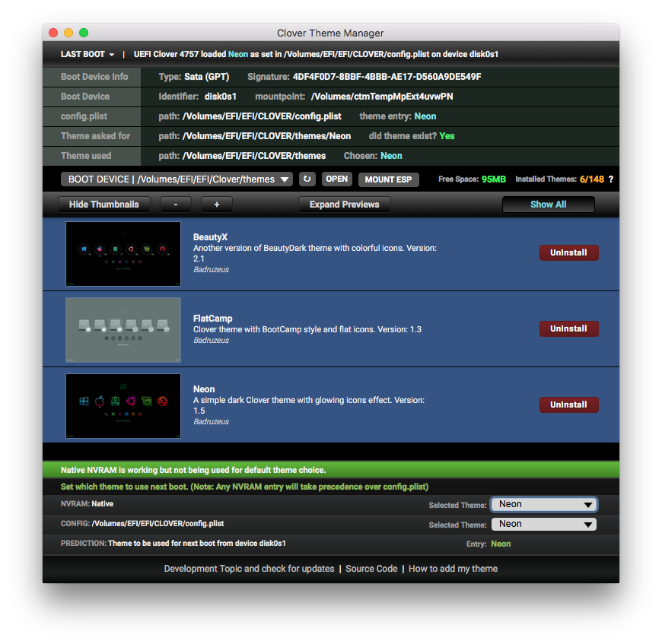Click the NVRAM: Native label

87,503
